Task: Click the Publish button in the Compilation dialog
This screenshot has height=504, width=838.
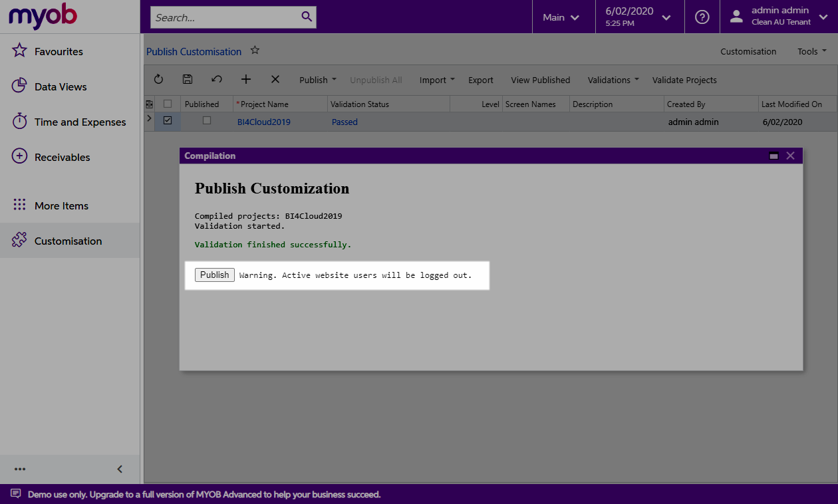Action: pos(215,275)
